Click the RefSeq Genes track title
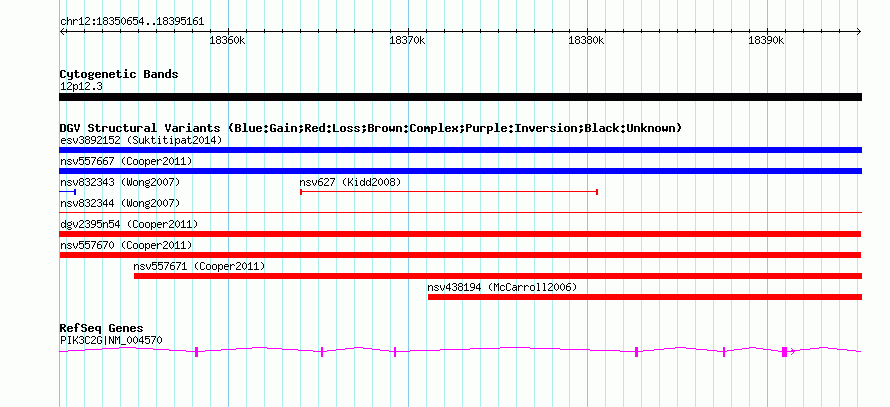This screenshot has height=407, width=890. (101, 329)
